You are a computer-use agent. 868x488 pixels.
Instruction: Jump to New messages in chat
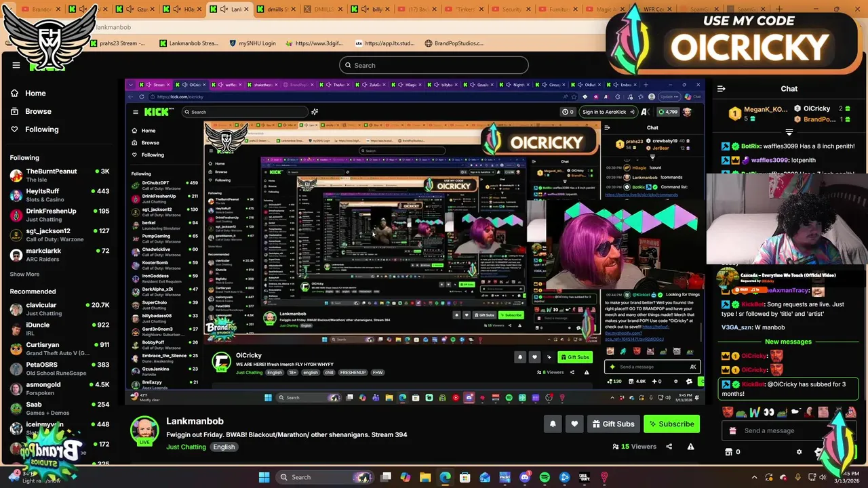point(788,342)
